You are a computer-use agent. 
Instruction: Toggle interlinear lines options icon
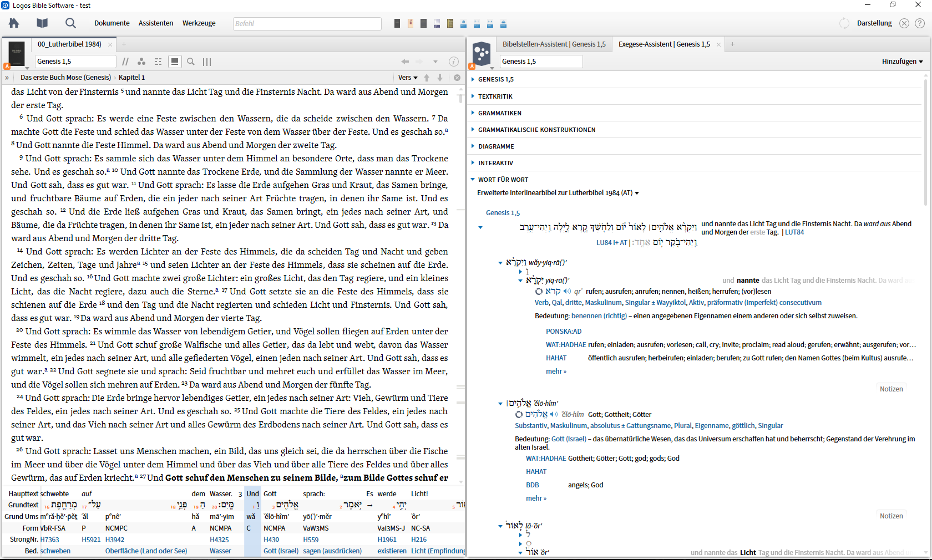[x=158, y=62]
